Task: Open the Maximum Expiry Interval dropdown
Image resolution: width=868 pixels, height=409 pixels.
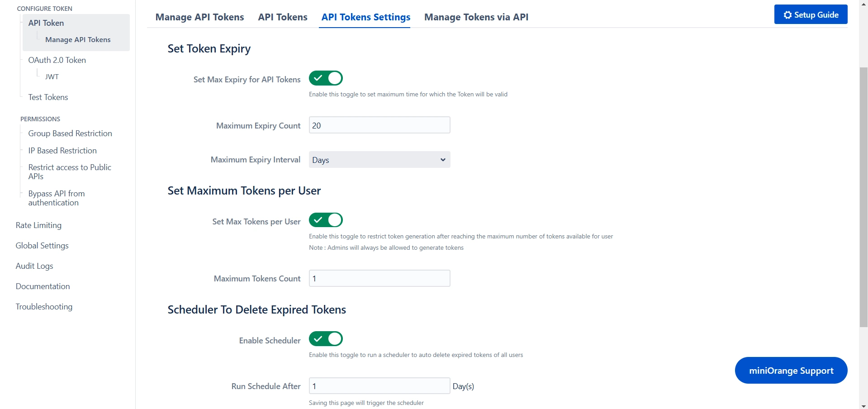Action: pos(379,159)
